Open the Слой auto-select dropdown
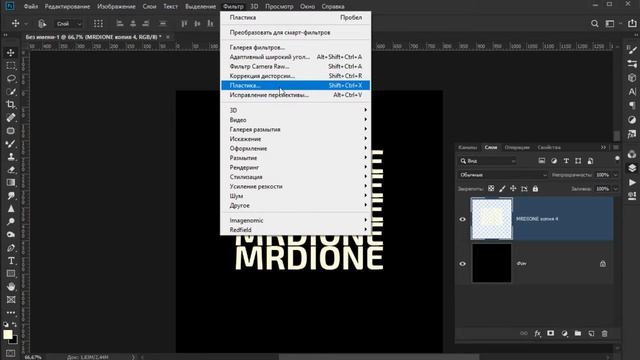 tap(69, 24)
